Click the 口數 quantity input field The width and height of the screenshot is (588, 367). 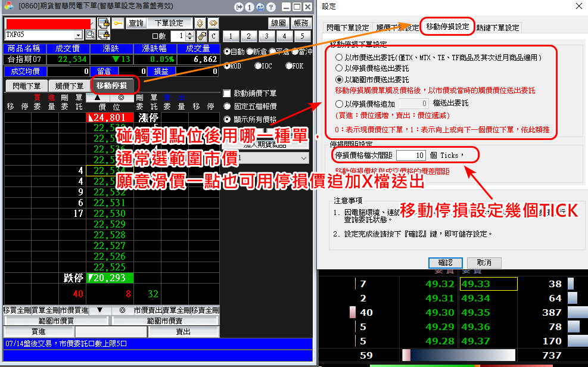tap(178, 36)
